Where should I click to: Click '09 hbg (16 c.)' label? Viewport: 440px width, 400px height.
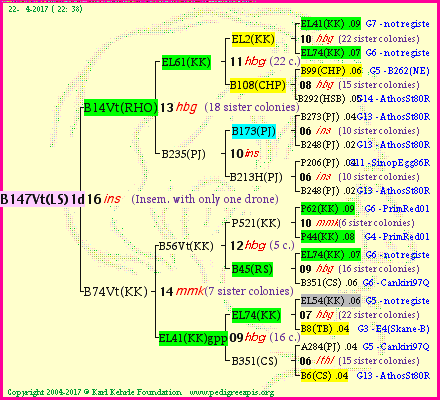(265, 338)
